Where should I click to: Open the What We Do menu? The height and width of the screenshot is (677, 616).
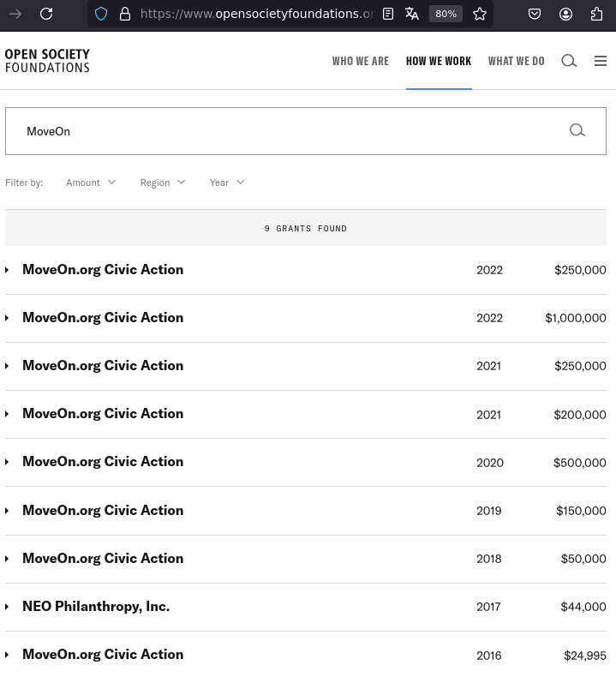tap(516, 61)
